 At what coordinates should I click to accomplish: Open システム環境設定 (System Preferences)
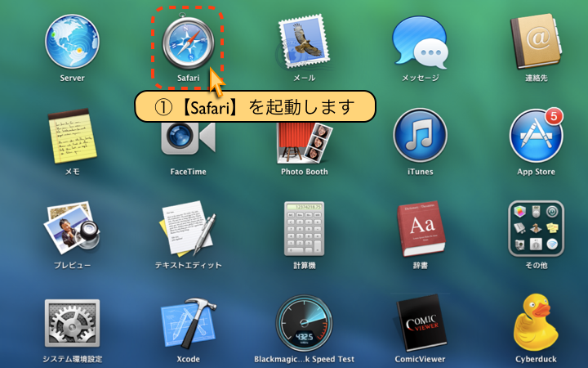(x=72, y=323)
